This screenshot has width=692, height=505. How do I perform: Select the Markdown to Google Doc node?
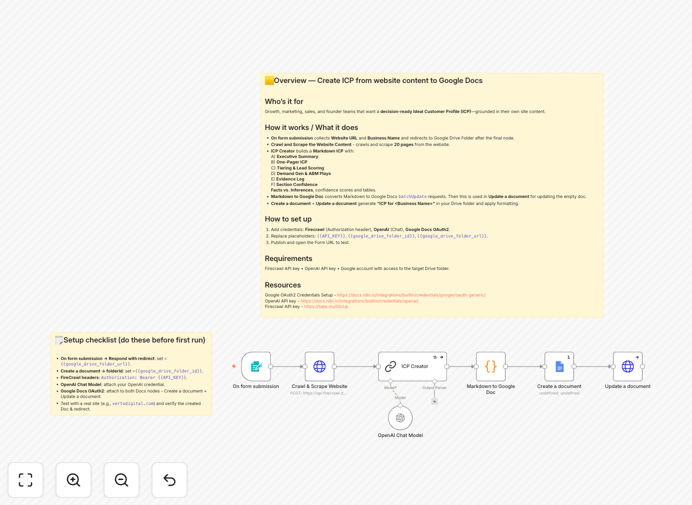coord(491,366)
